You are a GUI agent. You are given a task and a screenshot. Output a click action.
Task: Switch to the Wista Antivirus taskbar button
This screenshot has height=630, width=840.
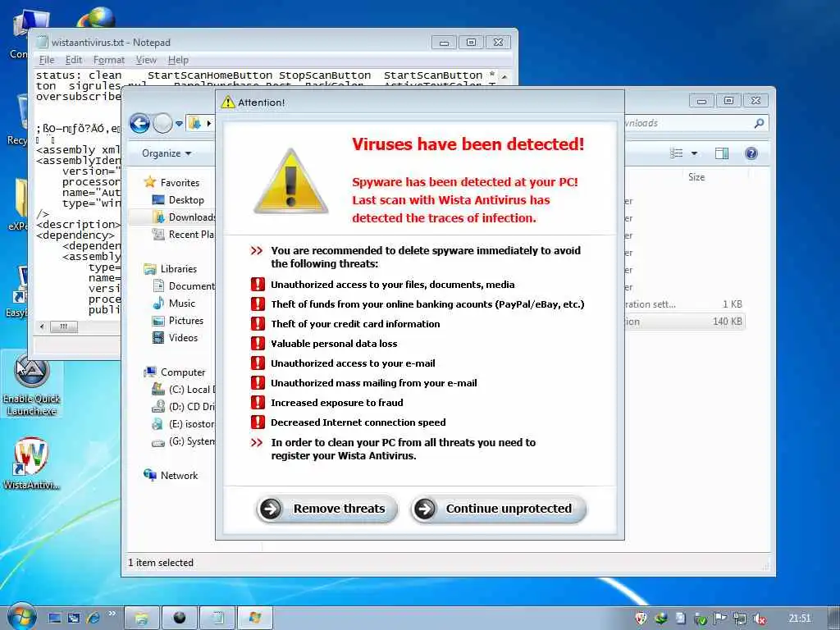(x=255, y=619)
